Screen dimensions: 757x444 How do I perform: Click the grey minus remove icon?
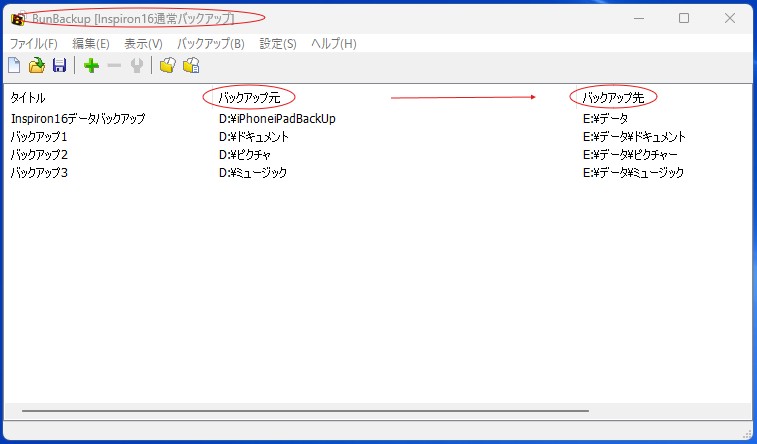click(114, 66)
